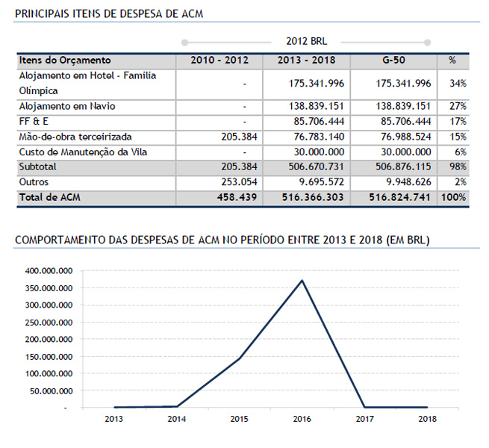Viewport: 489px width, 448px height.
Task: Click the 458.439 total value
Action: click(x=237, y=197)
